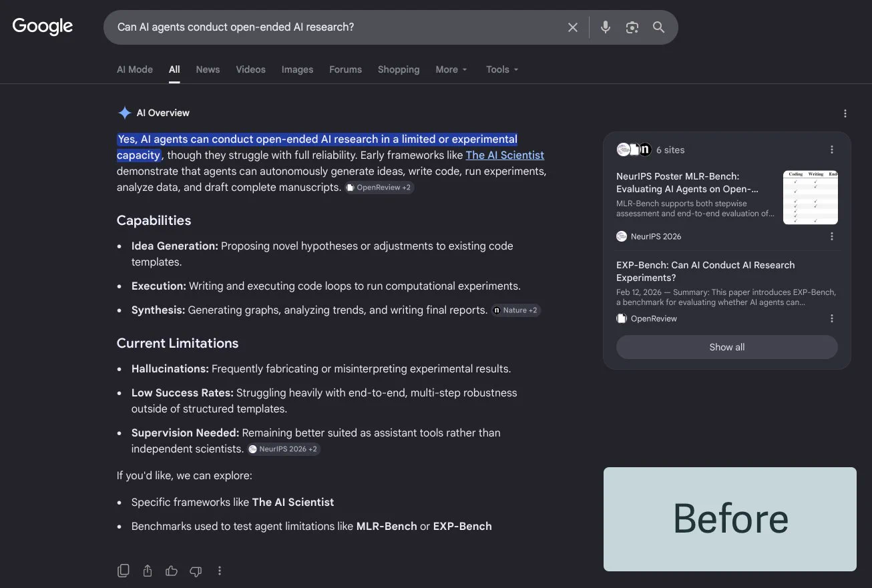
Task: Click the stacked site favicons beside '6 sites'
Action: coord(634,150)
